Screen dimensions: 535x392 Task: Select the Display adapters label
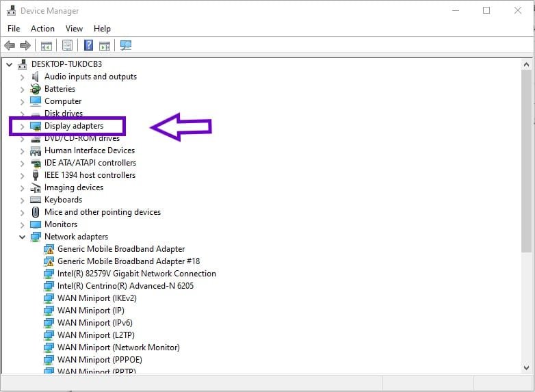(x=74, y=126)
